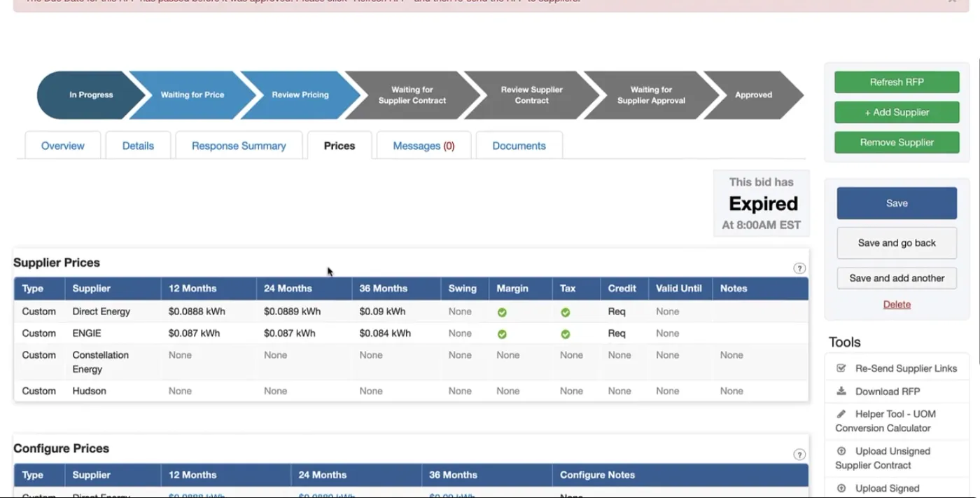This screenshot has height=498, width=980.
Task: Click the Review Supplier Contract stage
Action: click(531, 95)
